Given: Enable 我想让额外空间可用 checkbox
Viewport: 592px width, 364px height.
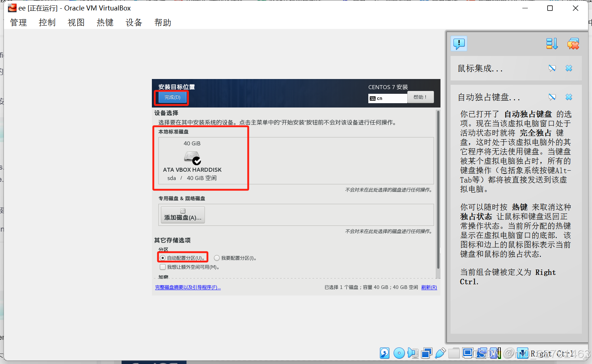Looking at the screenshot, I should tap(163, 267).
